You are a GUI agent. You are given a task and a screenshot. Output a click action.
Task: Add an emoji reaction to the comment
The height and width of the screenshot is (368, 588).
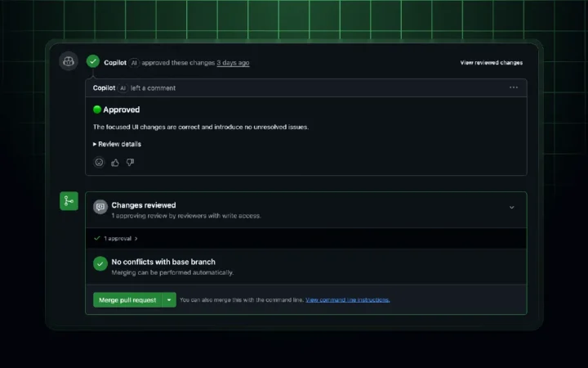(99, 162)
